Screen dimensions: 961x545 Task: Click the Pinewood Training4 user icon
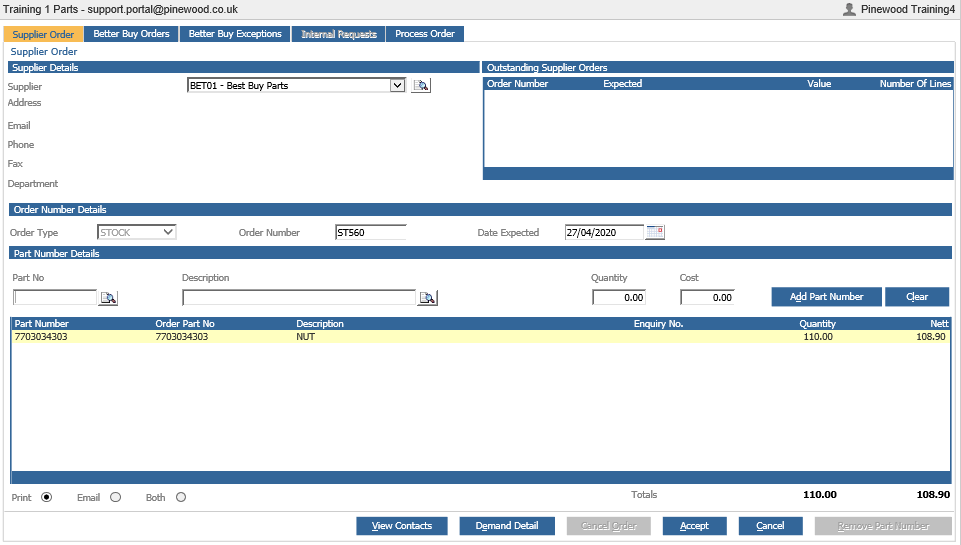(849, 9)
